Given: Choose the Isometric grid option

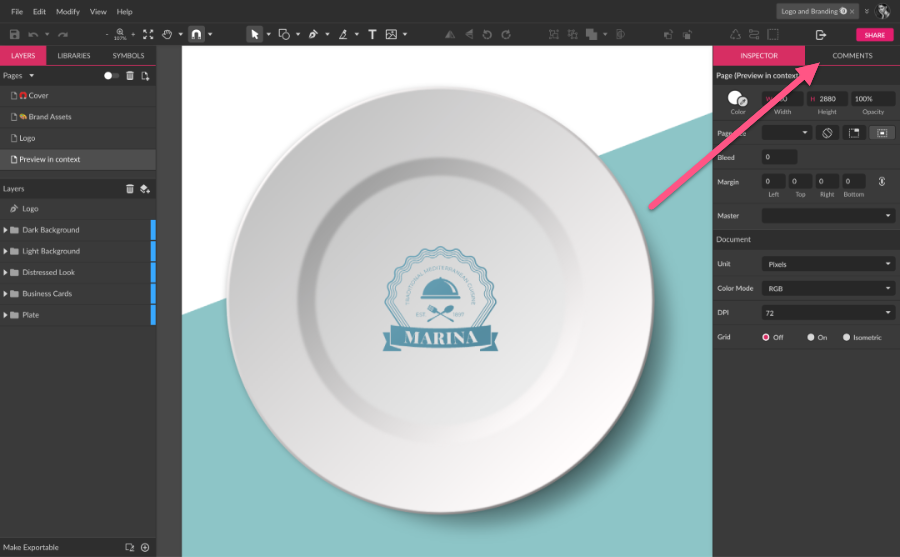Looking at the screenshot, I should click(846, 337).
